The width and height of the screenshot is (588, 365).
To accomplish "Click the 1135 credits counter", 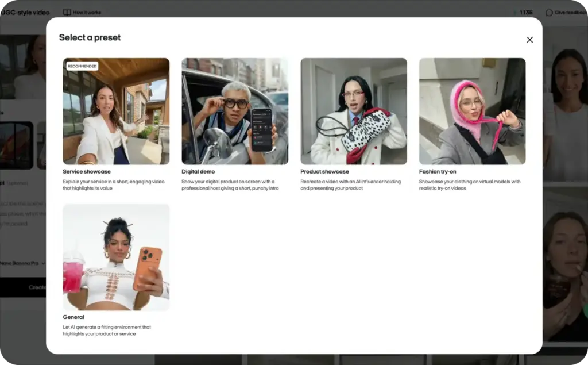I will coord(523,13).
